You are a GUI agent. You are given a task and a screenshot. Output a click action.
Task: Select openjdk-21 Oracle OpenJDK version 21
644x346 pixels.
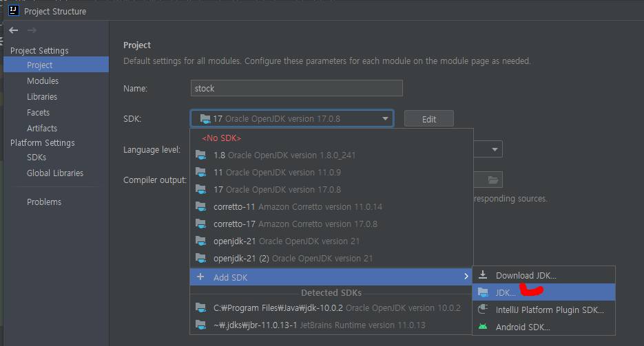pos(331,241)
